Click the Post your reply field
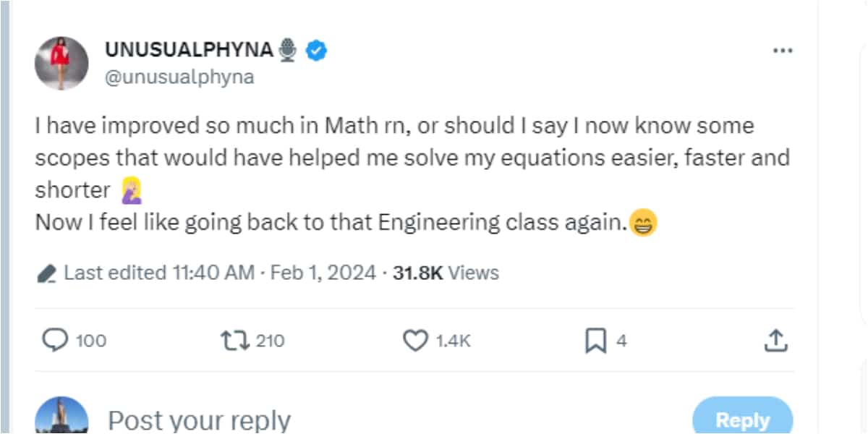This screenshot has height=434, width=868. pos(200,420)
